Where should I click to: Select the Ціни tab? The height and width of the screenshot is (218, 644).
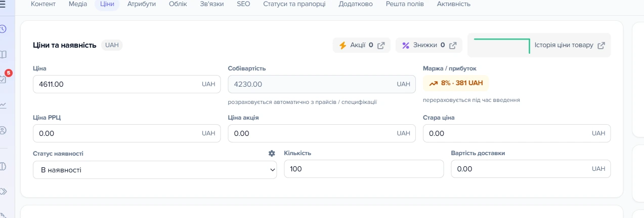(107, 4)
